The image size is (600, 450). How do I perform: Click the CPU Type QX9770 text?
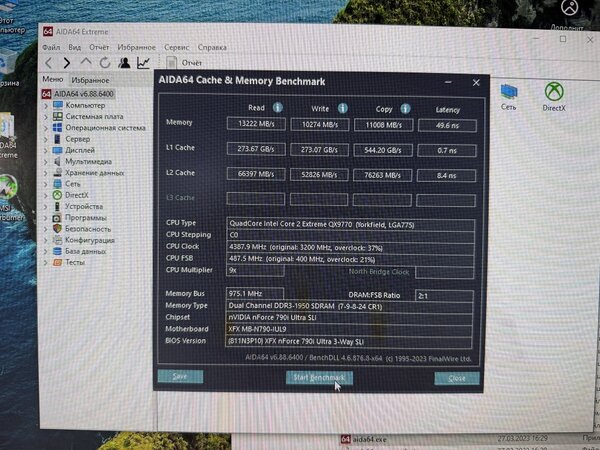(322, 225)
